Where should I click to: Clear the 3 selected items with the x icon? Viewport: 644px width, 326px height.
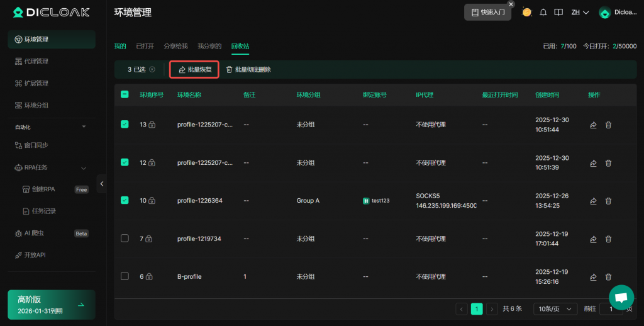tap(152, 69)
